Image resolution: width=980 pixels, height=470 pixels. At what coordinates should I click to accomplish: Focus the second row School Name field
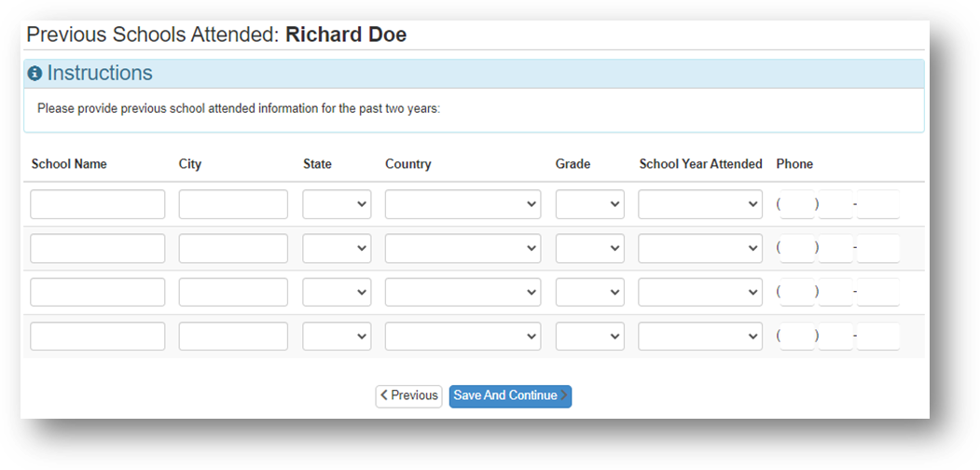(98, 248)
